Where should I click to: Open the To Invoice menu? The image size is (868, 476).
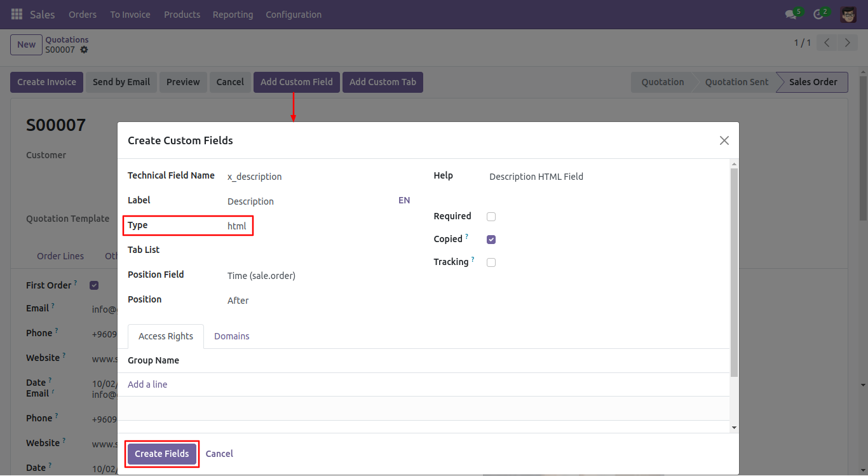tap(130, 15)
